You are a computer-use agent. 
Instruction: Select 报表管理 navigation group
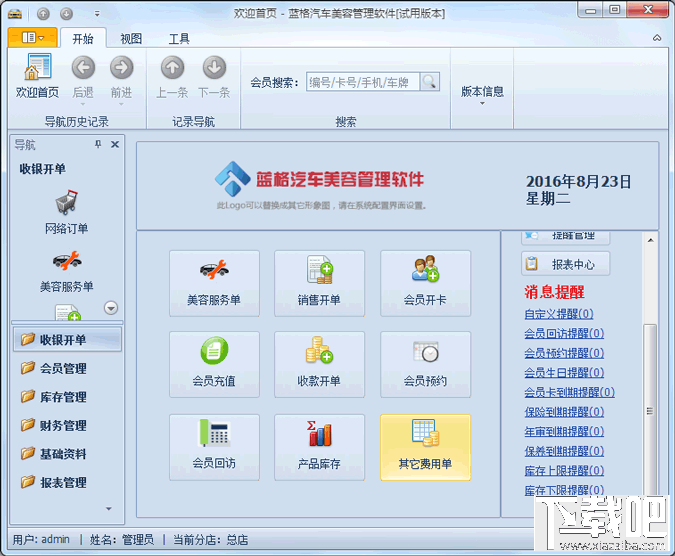pos(67,482)
